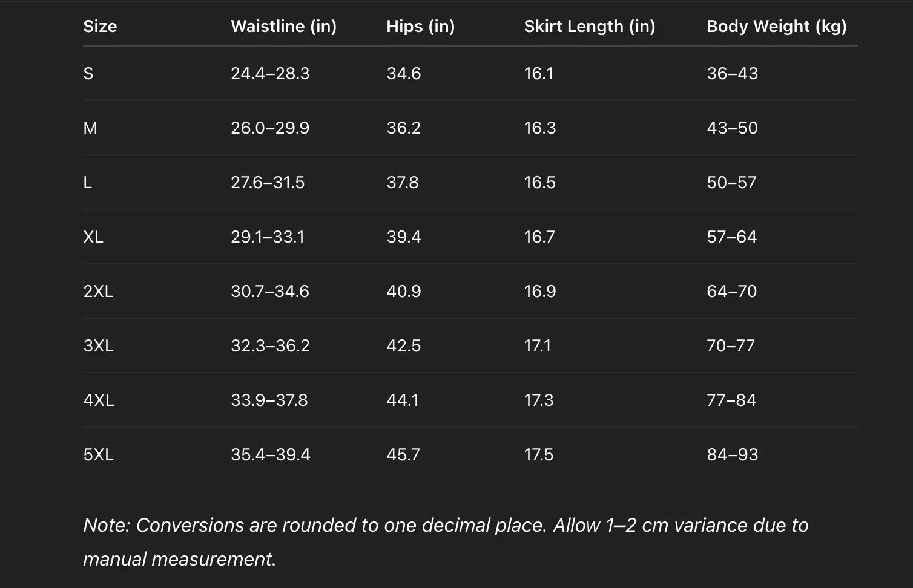The height and width of the screenshot is (588, 913).
Task: Select the XL size row label
Action: click(93, 237)
